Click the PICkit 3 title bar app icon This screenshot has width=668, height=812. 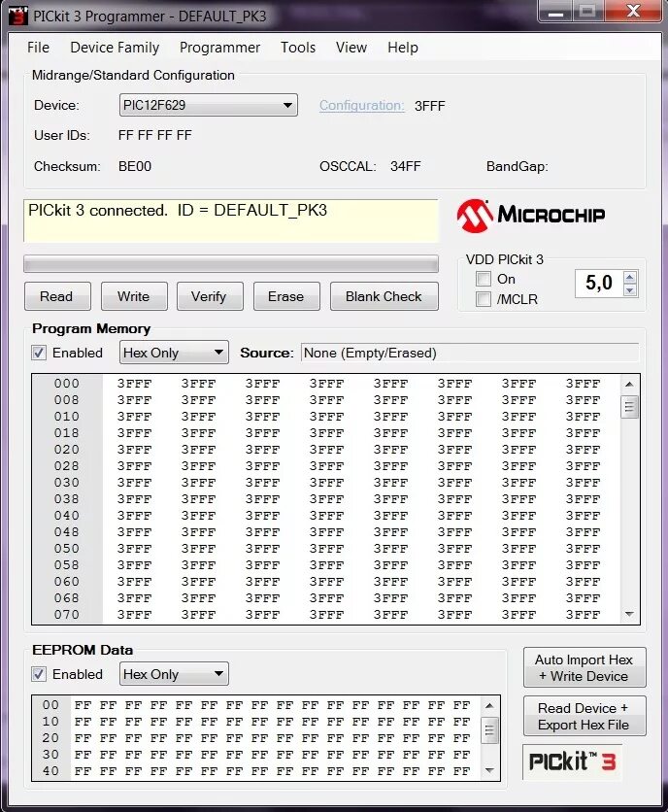tap(17, 15)
